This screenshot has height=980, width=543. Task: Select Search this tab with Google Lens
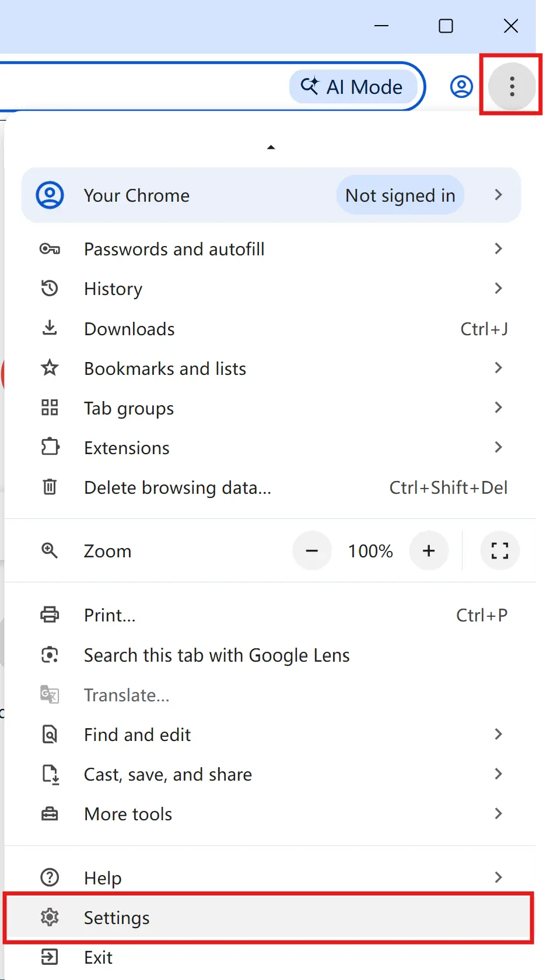271,655
